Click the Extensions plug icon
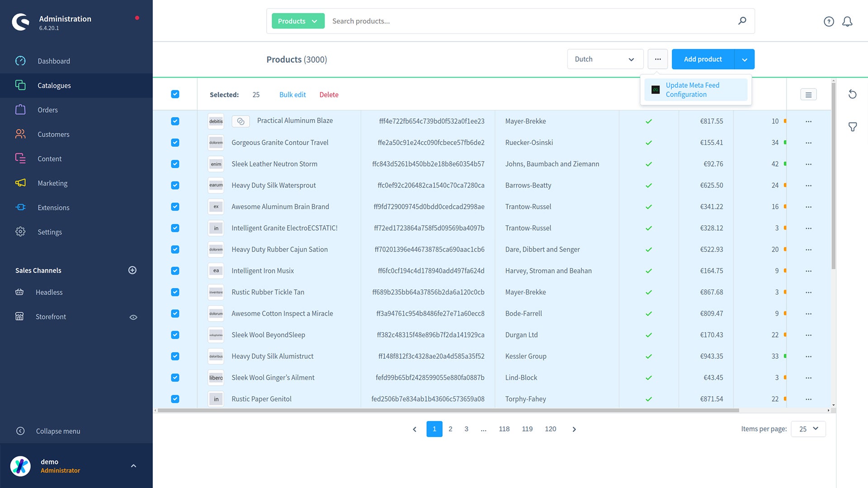 click(x=20, y=207)
